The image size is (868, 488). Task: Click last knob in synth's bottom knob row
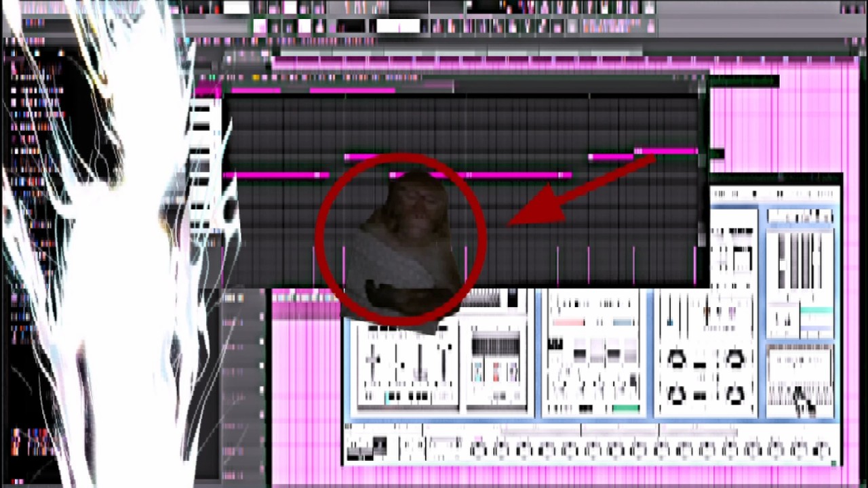tap(822, 449)
